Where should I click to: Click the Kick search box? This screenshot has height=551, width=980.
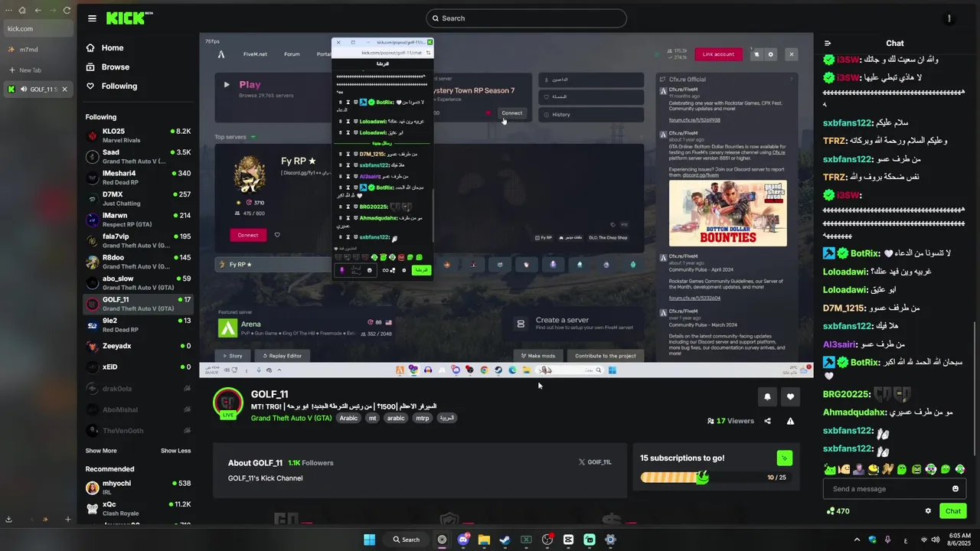[526, 18]
